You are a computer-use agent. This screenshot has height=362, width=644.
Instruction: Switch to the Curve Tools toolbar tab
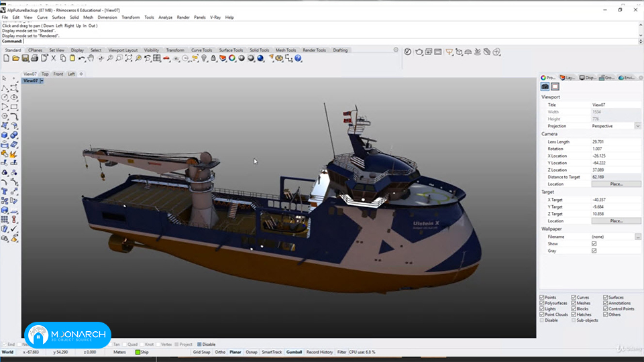coord(202,50)
